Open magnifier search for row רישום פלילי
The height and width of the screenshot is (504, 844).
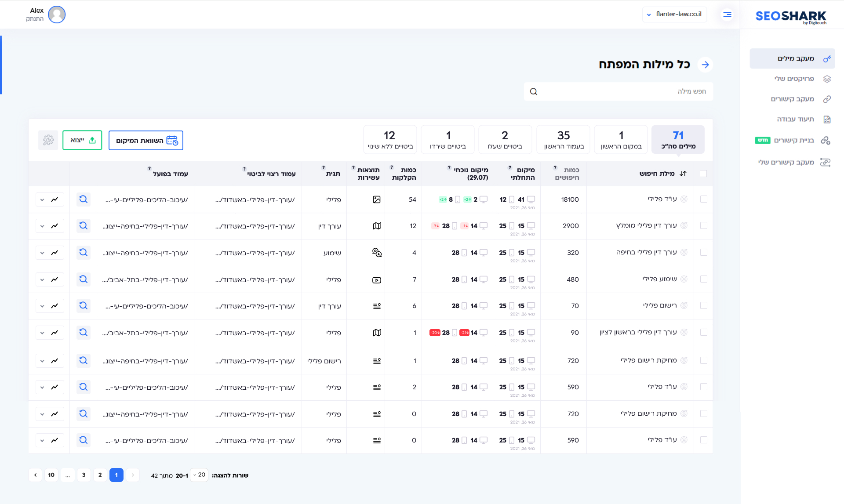pyautogui.click(x=83, y=306)
